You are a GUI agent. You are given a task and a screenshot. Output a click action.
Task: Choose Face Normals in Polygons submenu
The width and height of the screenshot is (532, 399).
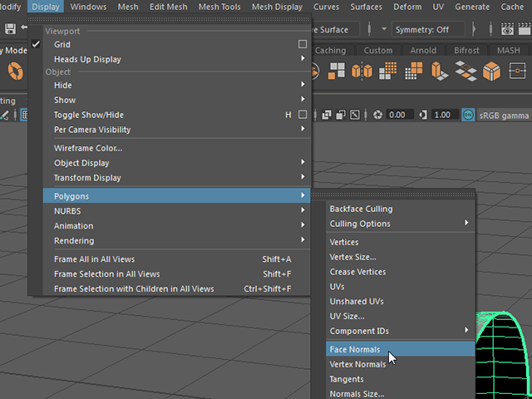401,349
